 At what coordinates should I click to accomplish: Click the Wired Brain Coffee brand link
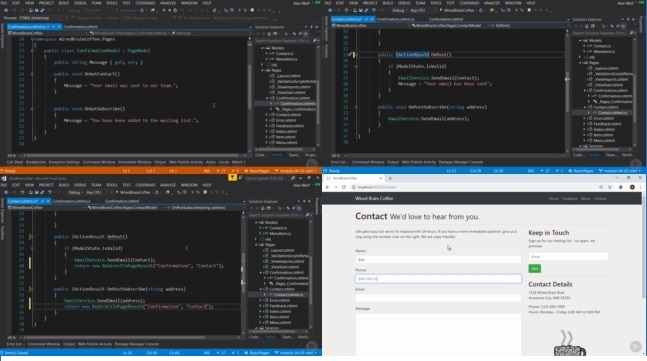[x=374, y=198]
